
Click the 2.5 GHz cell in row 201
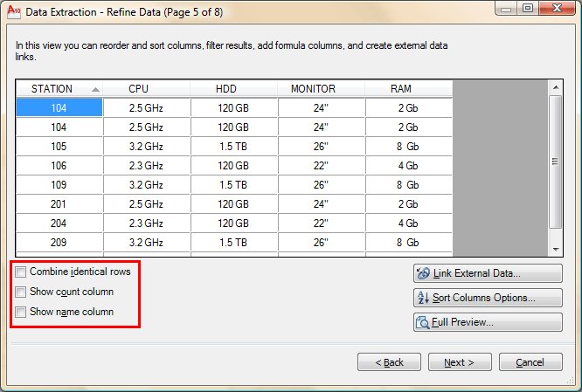coord(147,204)
